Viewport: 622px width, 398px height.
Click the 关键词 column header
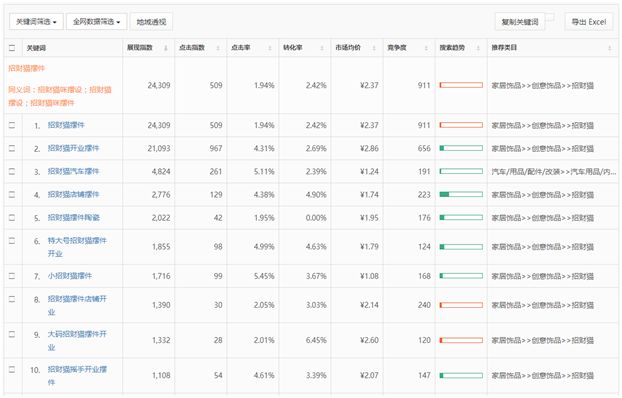[x=36, y=48]
